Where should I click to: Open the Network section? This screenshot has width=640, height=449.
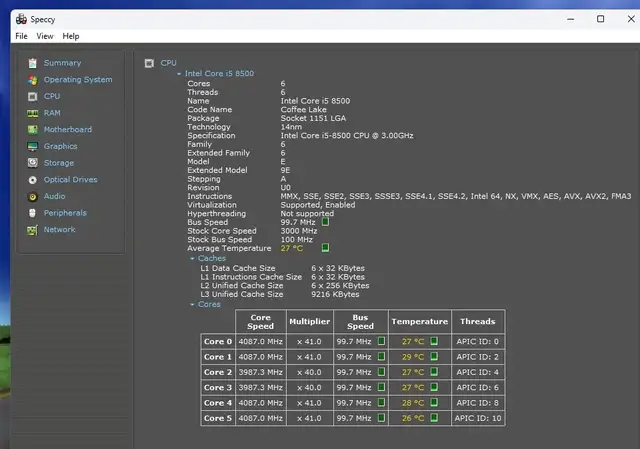coord(60,229)
